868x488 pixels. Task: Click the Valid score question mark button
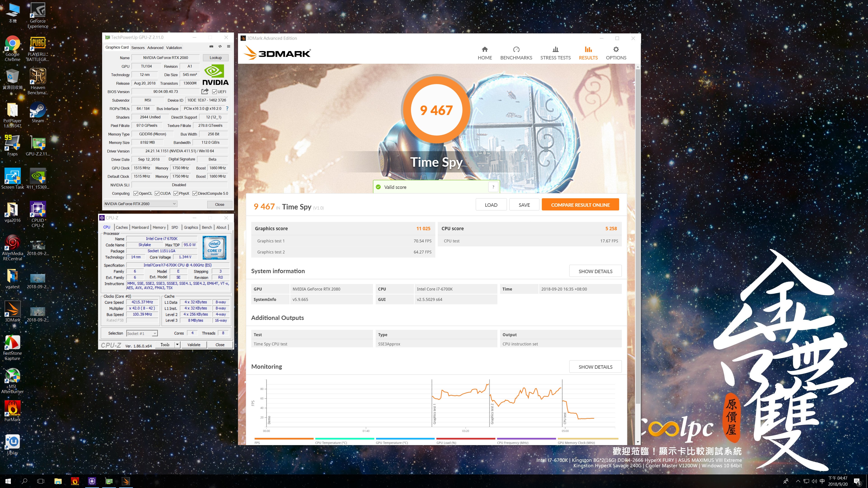(x=493, y=187)
